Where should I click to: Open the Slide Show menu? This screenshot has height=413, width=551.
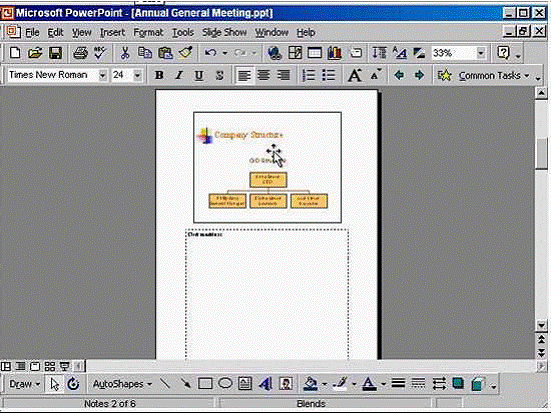(x=224, y=33)
